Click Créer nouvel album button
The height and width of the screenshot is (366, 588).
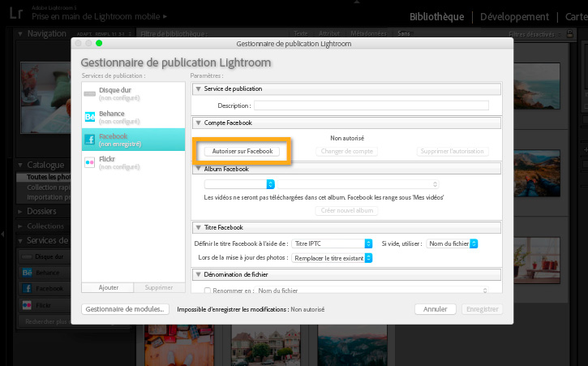pyautogui.click(x=346, y=210)
